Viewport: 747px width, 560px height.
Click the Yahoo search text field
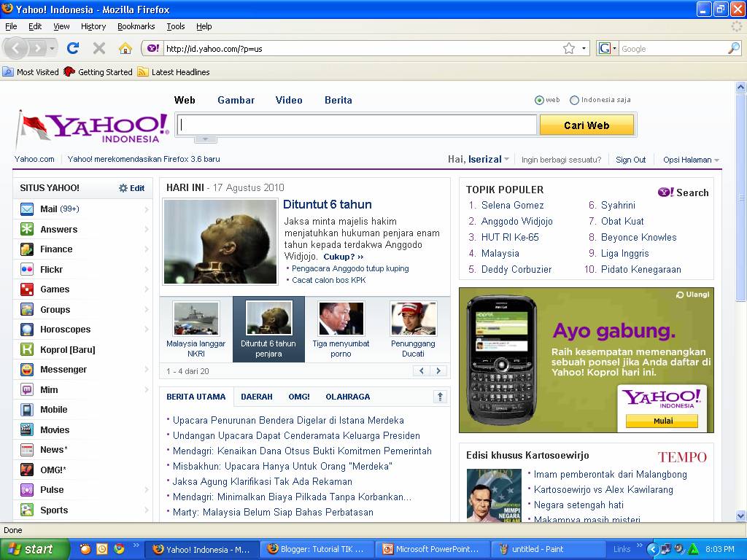point(357,125)
